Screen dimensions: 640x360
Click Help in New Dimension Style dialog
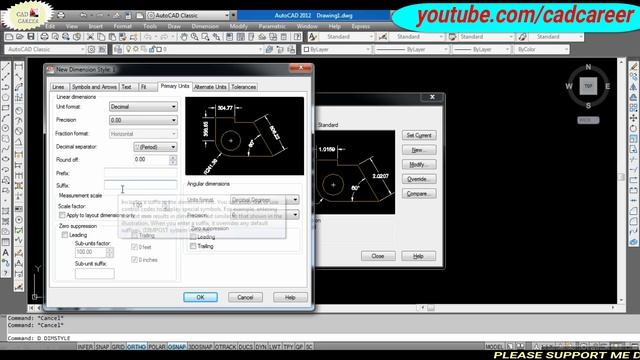coord(290,297)
